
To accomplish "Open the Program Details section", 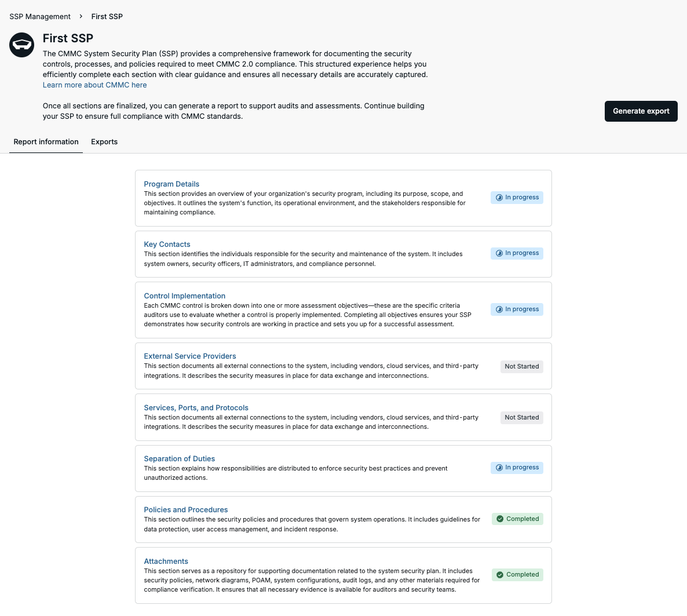I will (x=171, y=184).
